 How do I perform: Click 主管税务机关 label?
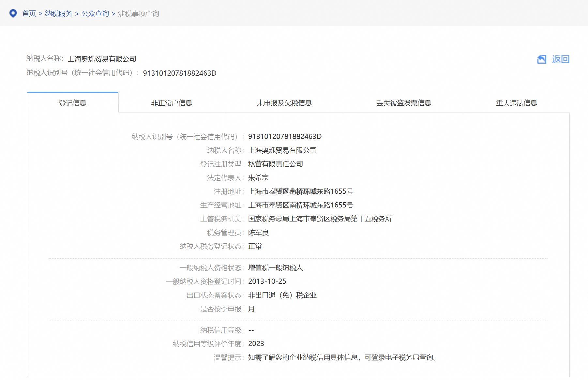click(222, 219)
